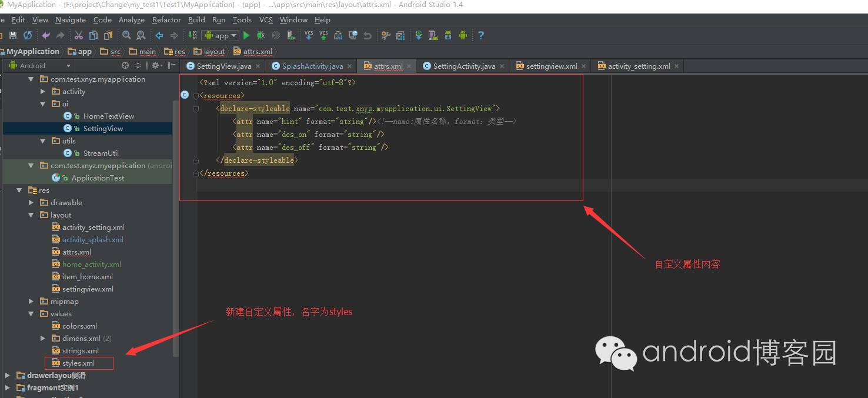Run the app with the green play icon
The height and width of the screenshot is (398, 868).
246,35
